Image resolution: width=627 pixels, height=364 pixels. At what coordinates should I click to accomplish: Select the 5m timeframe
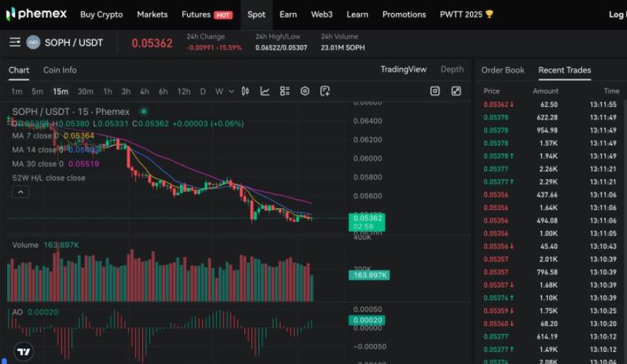pos(37,91)
